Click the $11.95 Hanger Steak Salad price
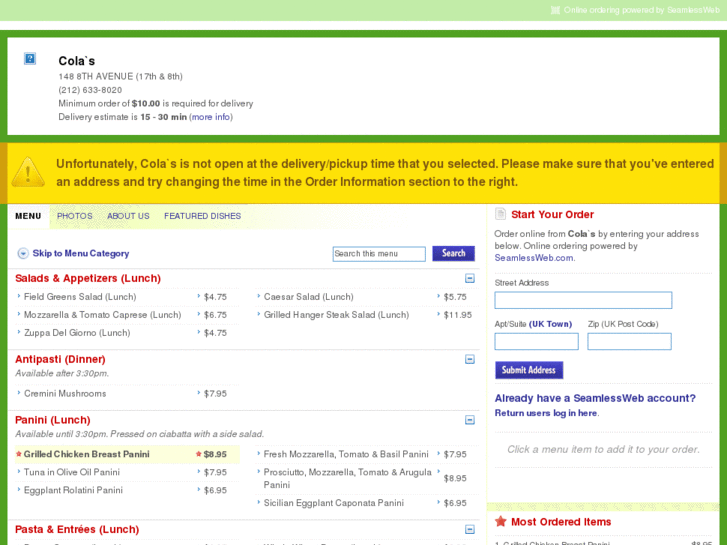This screenshot has height=545, width=727. 458,315
